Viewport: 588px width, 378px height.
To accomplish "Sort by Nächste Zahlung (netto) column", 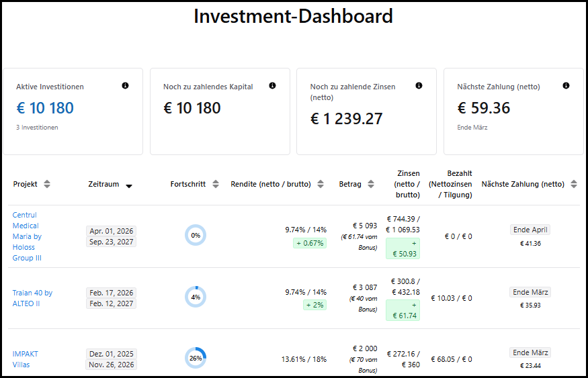I will point(573,185).
